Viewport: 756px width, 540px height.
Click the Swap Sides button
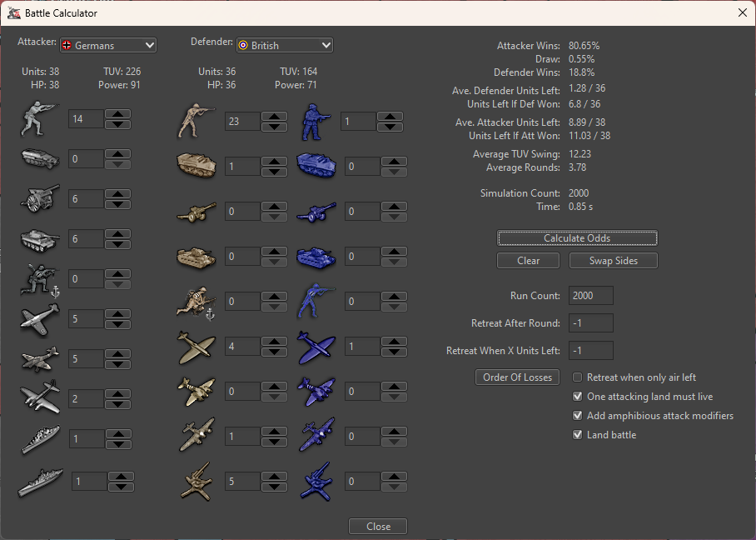click(613, 261)
